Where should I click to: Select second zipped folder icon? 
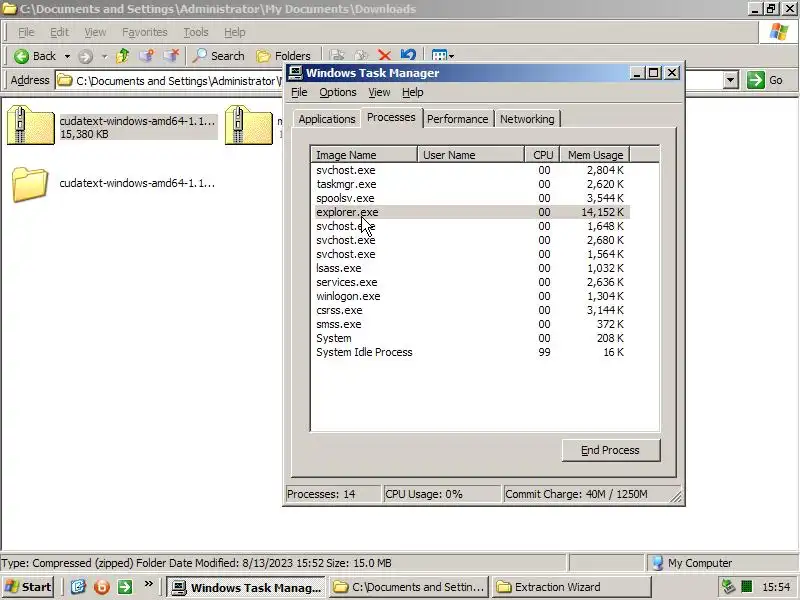click(x=248, y=126)
